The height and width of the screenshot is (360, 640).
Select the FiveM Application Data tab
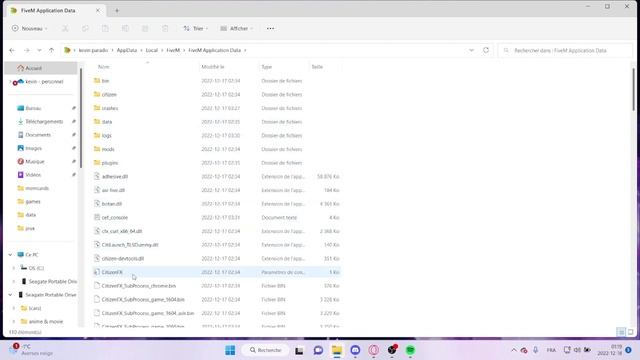(x=55, y=11)
